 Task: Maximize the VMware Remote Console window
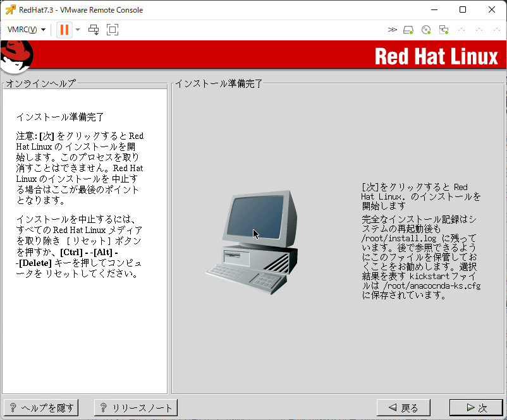pos(463,9)
